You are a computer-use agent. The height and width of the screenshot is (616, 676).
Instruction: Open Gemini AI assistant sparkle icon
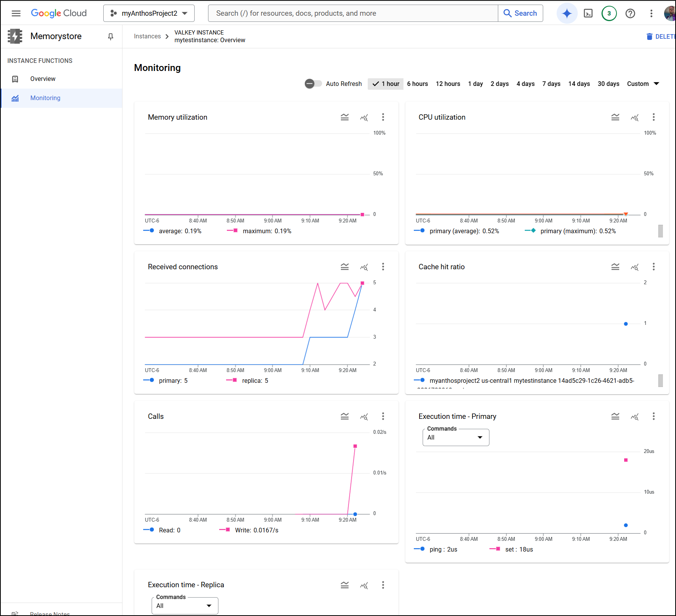[x=567, y=13]
